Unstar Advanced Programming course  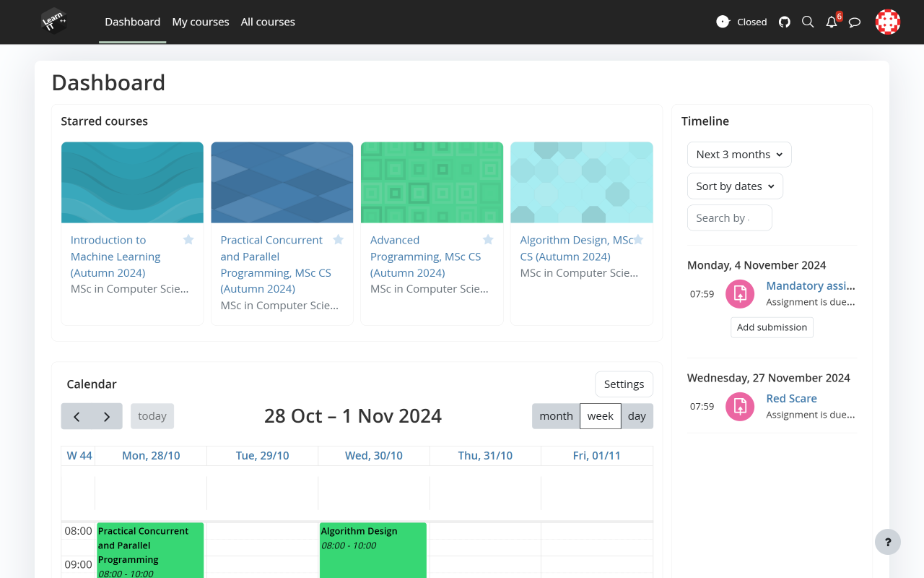488,240
